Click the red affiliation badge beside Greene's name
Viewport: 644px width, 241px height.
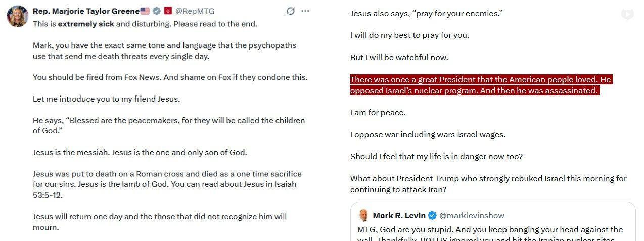tap(168, 11)
